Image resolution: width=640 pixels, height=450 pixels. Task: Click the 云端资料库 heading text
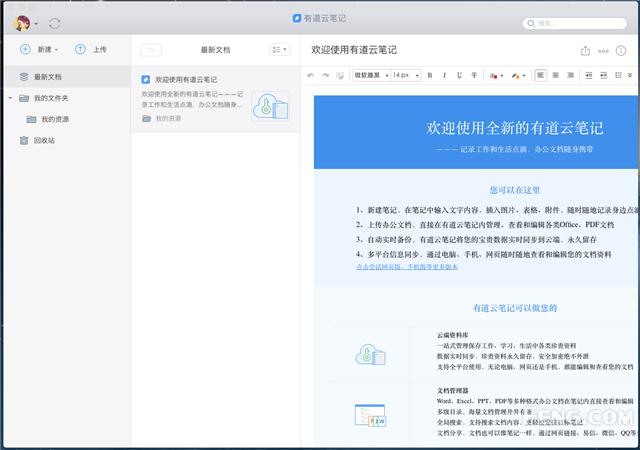452,335
